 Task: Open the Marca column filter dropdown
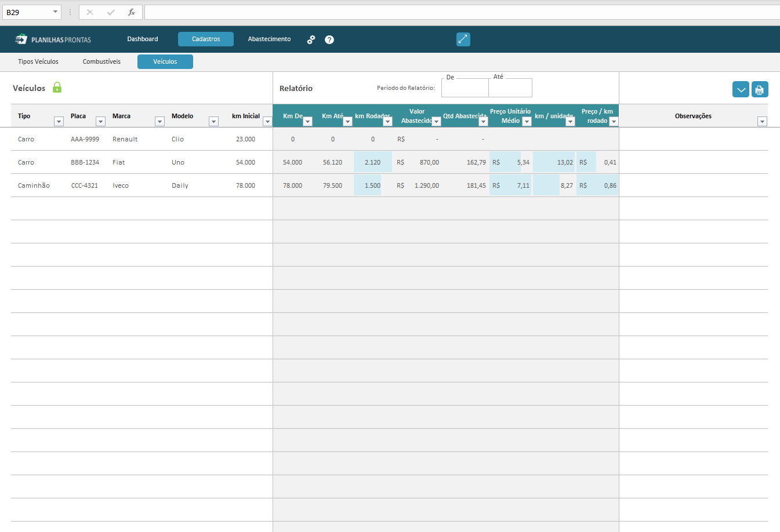pyautogui.click(x=159, y=121)
